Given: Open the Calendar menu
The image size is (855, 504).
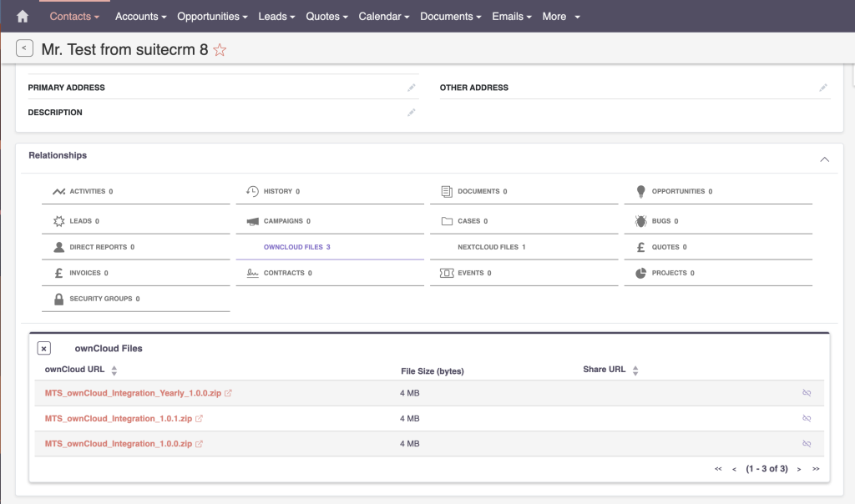Looking at the screenshot, I should click(x=383, y=16).
